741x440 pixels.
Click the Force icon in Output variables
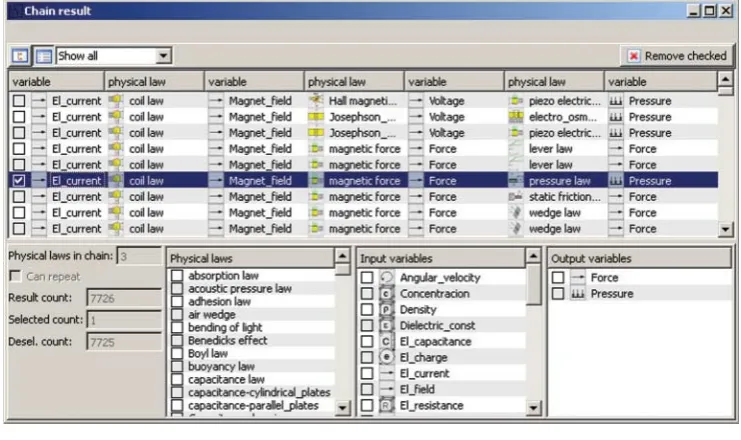tap(577, 277)
